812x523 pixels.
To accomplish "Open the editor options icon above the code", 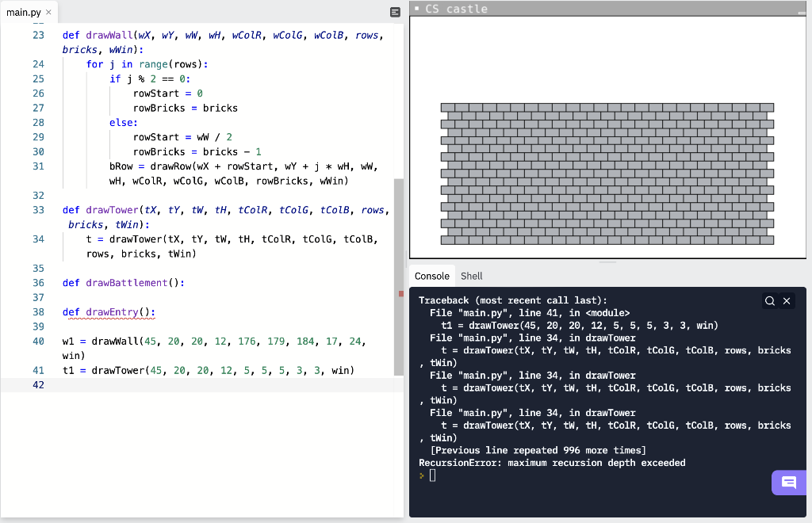I will (x=395, y=13).
